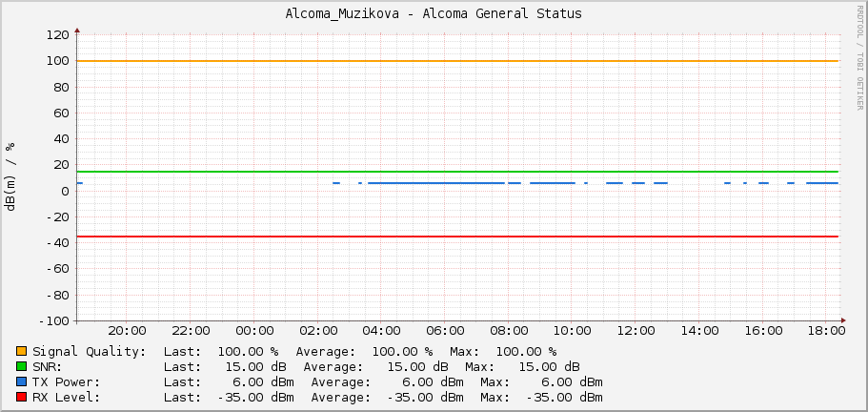Click the -80 y-axis label
Image resolution: width=868 pixels, height=412 pixels.
pyautogui.click(x=58, y=295)
